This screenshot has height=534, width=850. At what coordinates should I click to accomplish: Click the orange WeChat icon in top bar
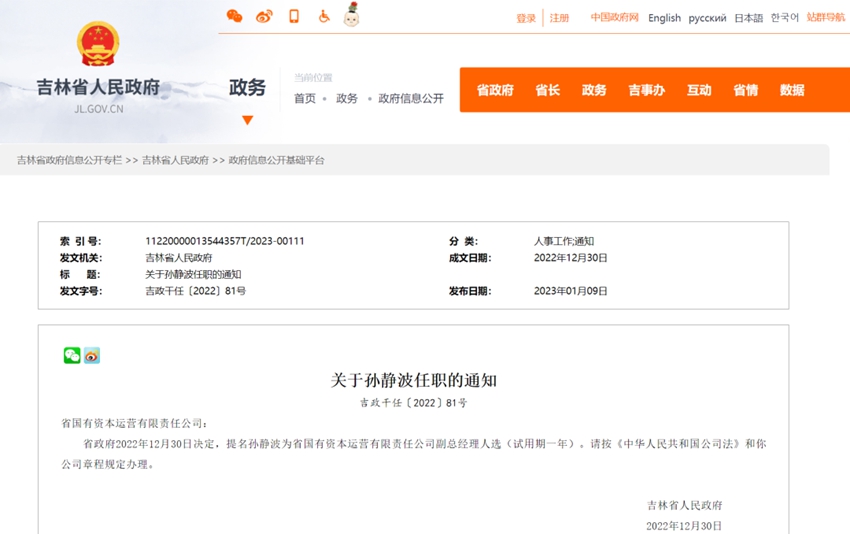[x=234, y=16]
